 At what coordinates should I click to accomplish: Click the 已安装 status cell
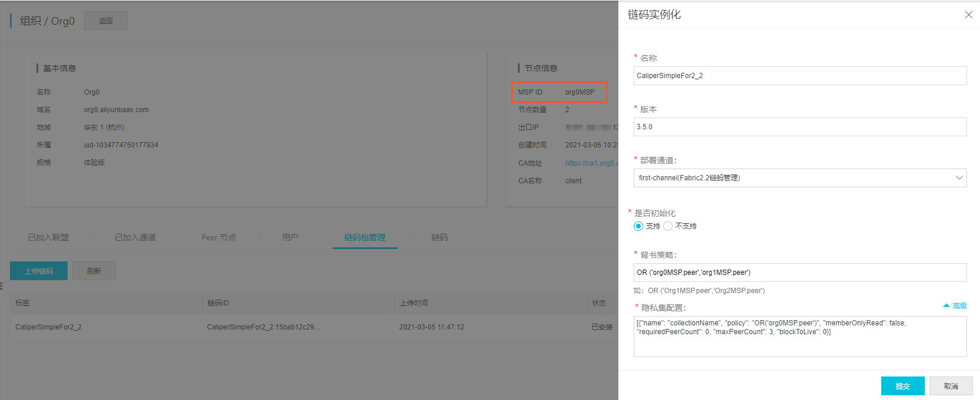pyautogui.click(x=602, y=327)
